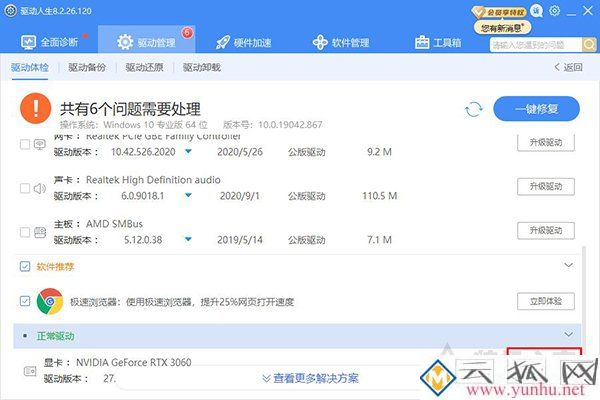Click the refresh rescan icon
This screenshot has height=400, width=600.
(x=474, y=109)
